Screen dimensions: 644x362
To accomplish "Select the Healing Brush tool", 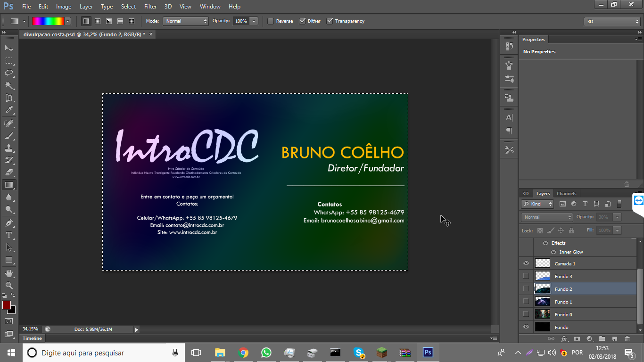I will (9, 123).
